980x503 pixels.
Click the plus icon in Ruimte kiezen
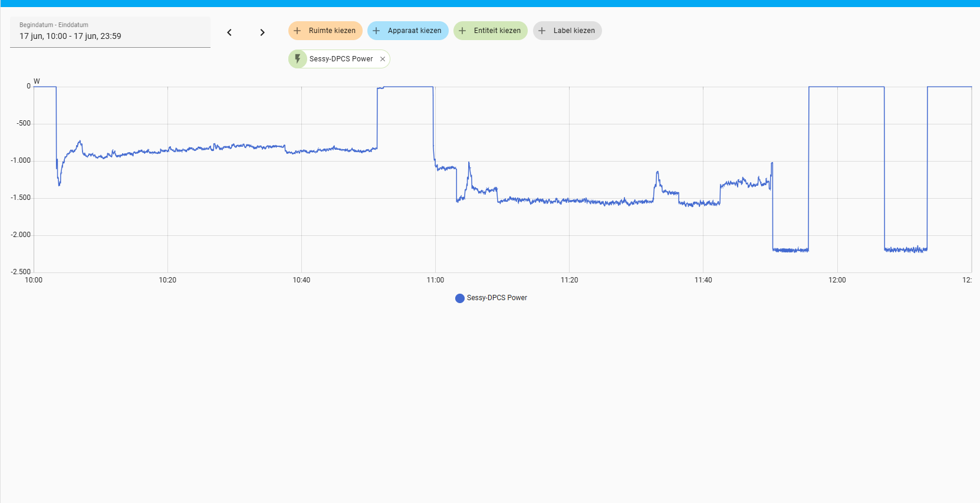pyautogui.click(x=297, y=31)
